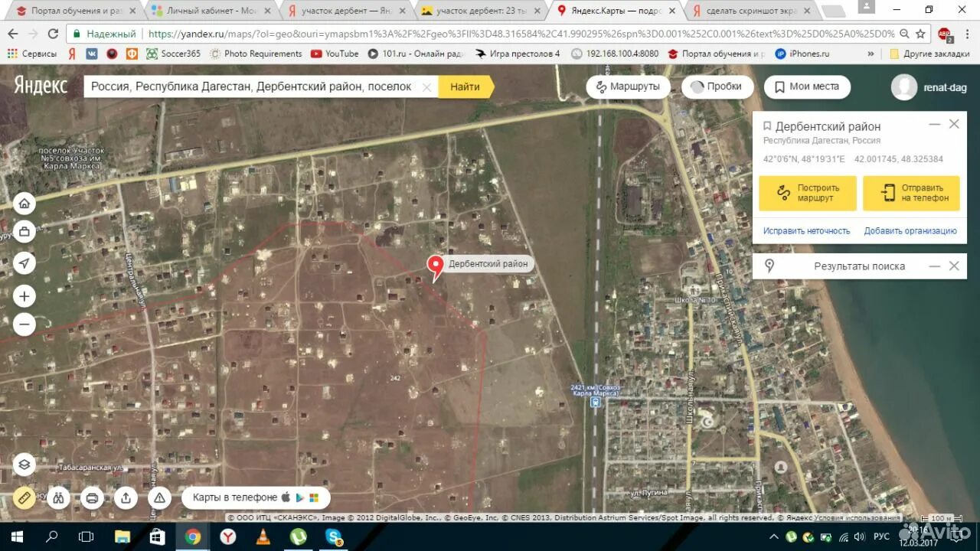Viewport: 980px width, 551px height.
Task: Click the Школа № 10 map marker
Action: pos(694,289)
